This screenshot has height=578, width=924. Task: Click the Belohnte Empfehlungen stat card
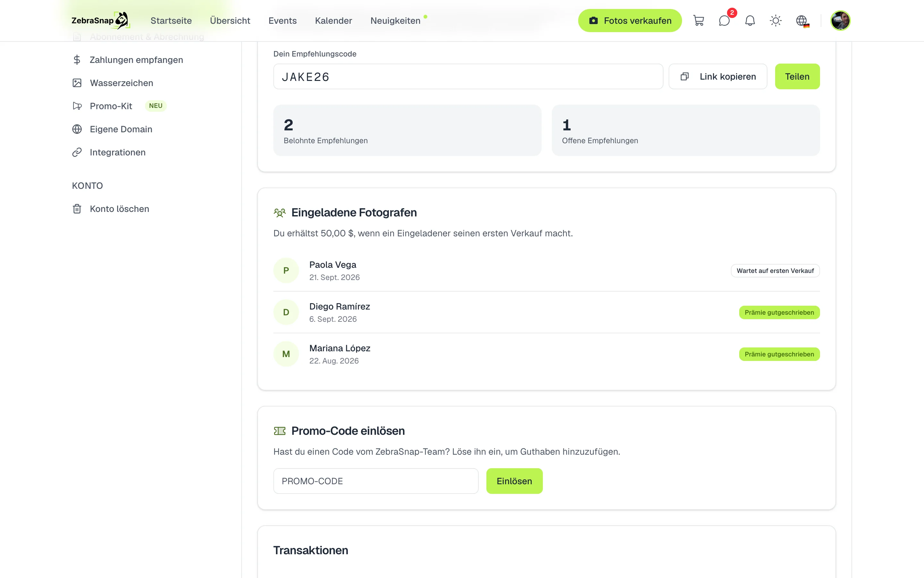(x=407, y=130)
